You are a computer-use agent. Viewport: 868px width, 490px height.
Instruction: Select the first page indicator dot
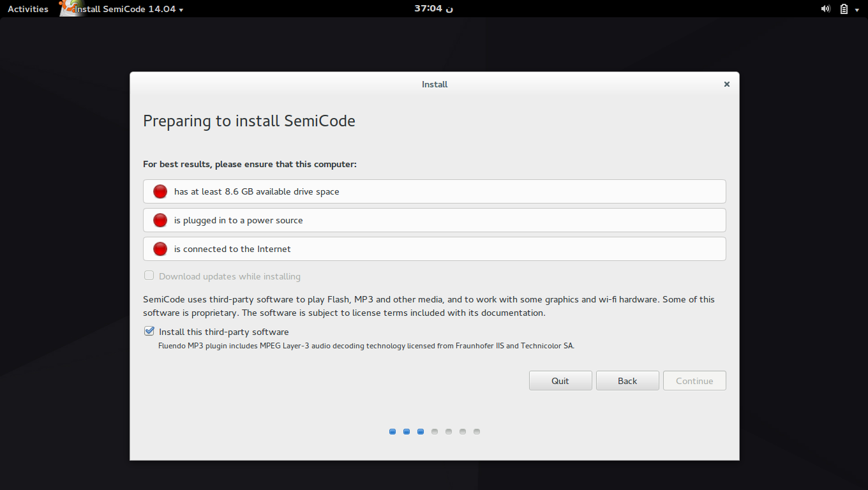pyautogui.click(x=393, y=431)
